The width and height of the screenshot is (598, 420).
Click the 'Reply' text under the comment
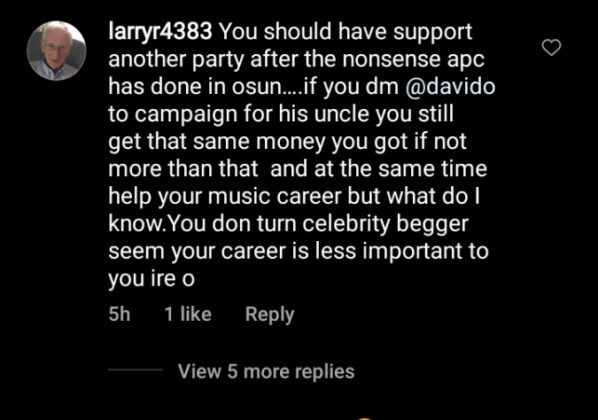point(270,315)
